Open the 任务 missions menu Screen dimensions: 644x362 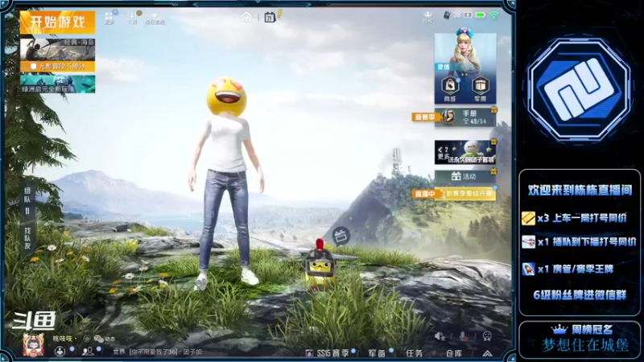click(415, 353)
